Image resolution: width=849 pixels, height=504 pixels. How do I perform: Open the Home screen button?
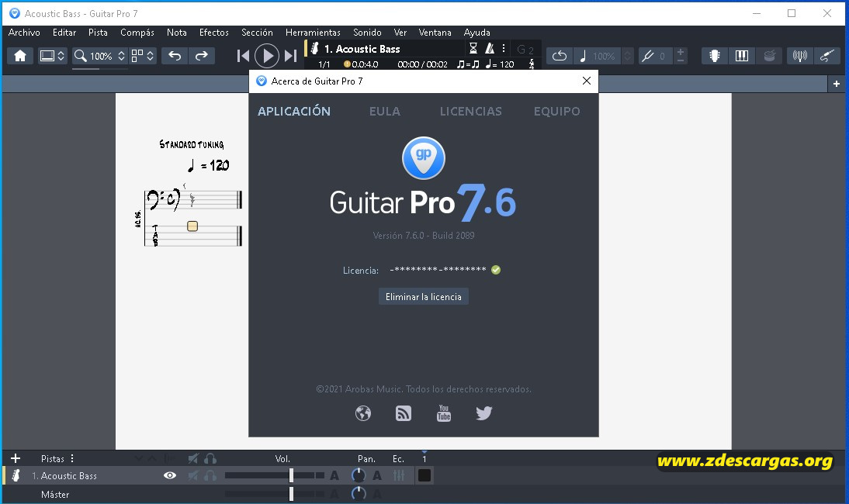click(x=20, y=56)
